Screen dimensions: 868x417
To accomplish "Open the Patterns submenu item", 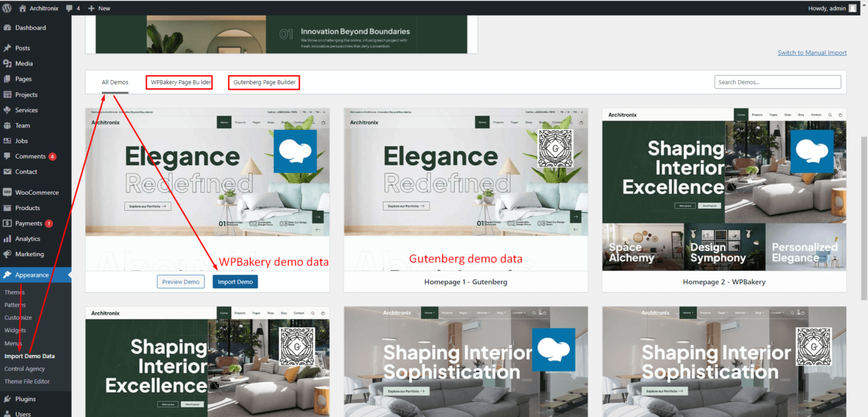I will (x=15, y=305).
